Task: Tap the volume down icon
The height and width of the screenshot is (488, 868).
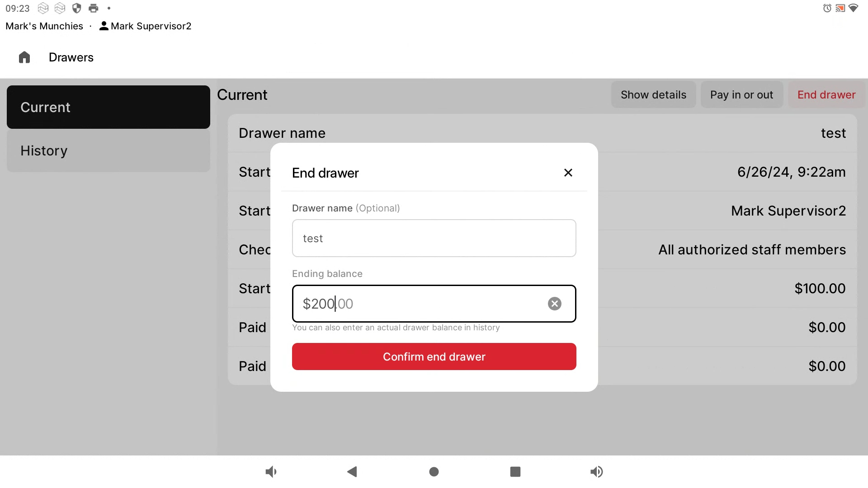Action: coord(271,472)
